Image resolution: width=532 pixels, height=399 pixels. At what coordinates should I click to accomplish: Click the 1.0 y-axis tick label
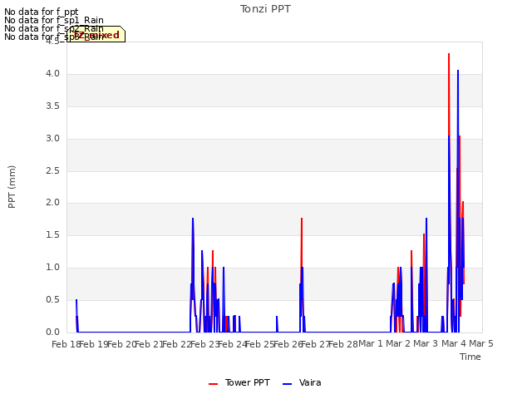coord(52,268)
